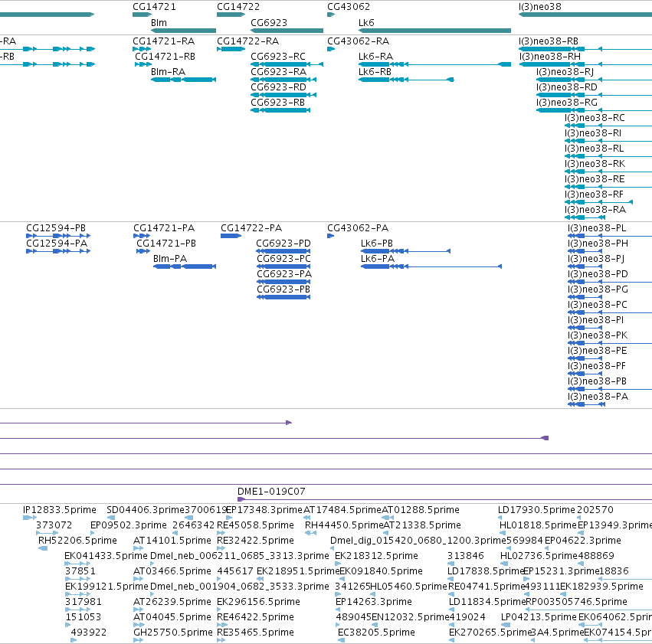Click protein CG14722-PA
Image resolution: width=652 pixels, height=644 pixels.
tap(251, 228)
